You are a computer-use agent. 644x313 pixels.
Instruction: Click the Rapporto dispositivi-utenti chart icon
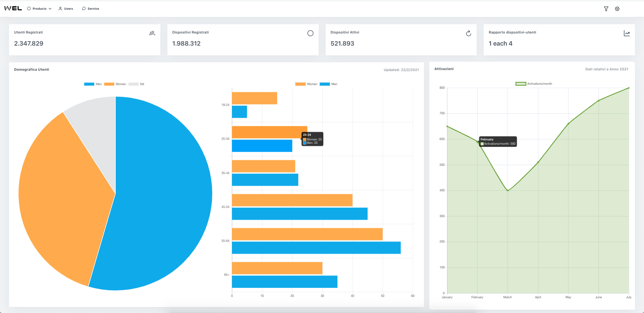pyautogui.click(x=627, y=33)
